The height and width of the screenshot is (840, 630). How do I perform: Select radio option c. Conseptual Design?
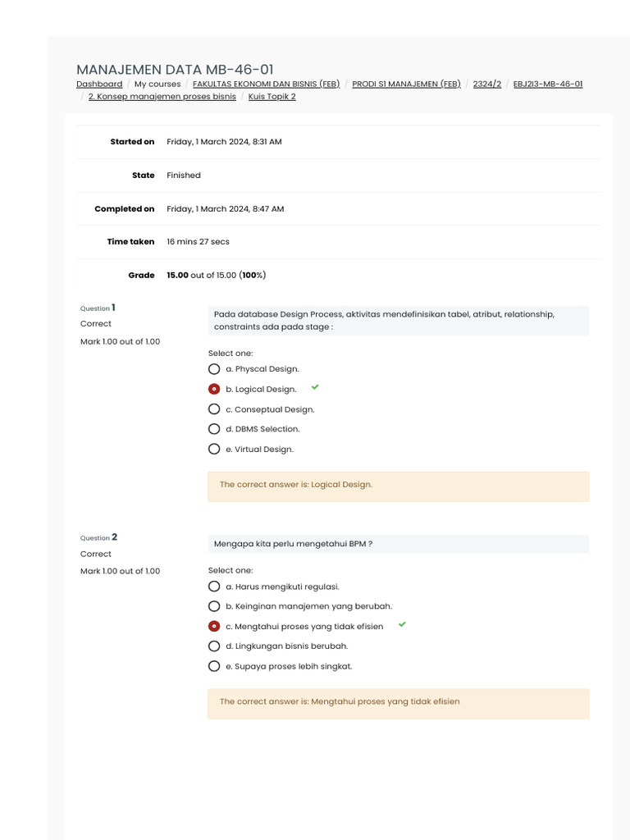click(x=214, y=409)
